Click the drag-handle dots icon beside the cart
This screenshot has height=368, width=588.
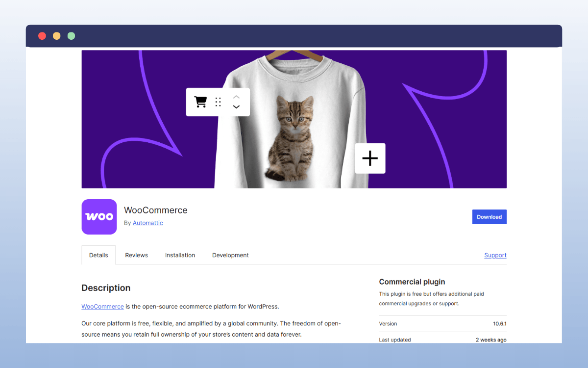click(218, 102)
